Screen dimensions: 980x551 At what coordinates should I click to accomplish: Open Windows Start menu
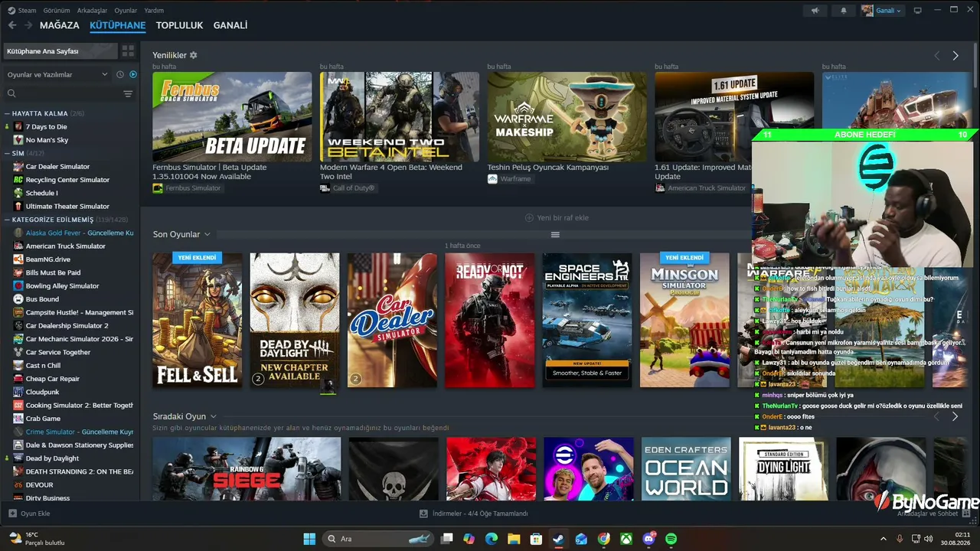(309, 539)
